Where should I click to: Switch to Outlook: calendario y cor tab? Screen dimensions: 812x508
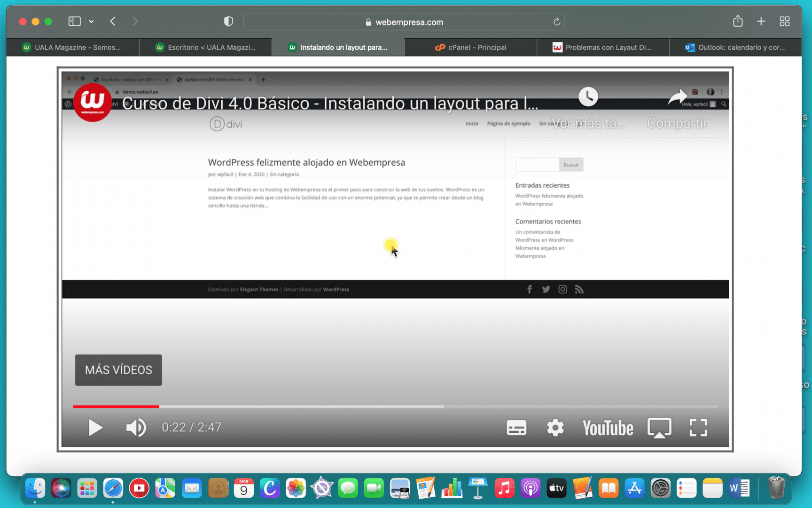(735, 47)
